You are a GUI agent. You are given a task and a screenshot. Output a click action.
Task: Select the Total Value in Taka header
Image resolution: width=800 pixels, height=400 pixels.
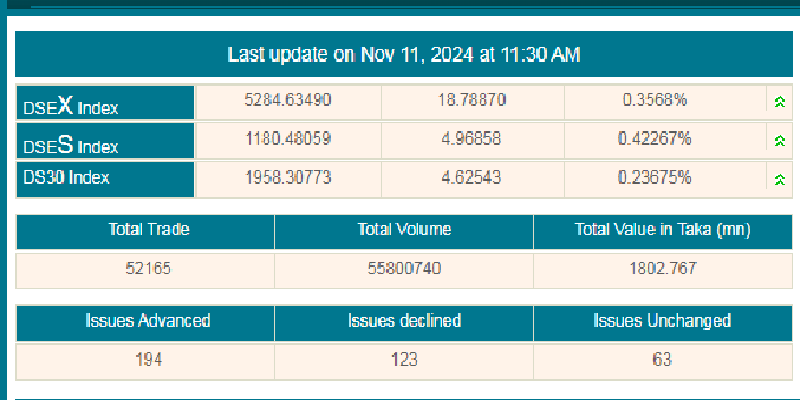tap(663, 230)
